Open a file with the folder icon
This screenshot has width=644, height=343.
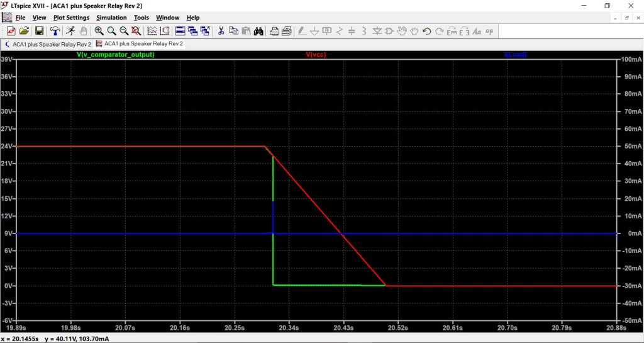click(x=25, y=31)
